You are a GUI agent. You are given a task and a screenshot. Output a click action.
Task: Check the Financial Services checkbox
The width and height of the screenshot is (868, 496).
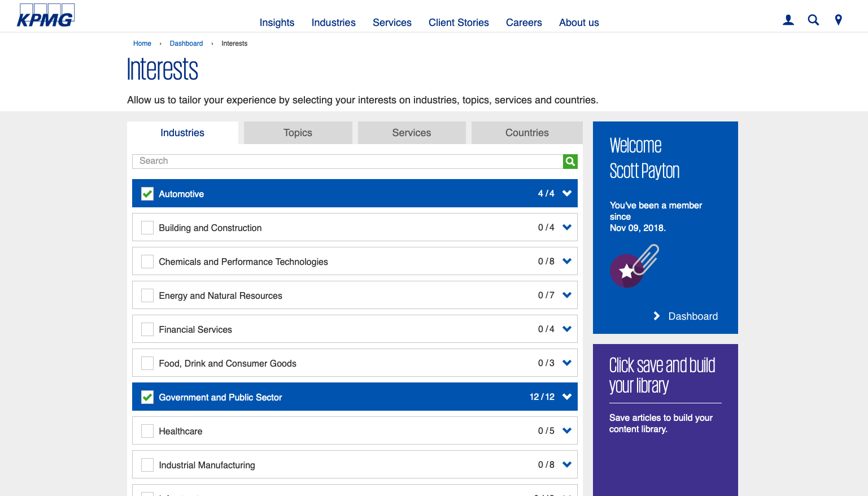[x=147, y=329]
